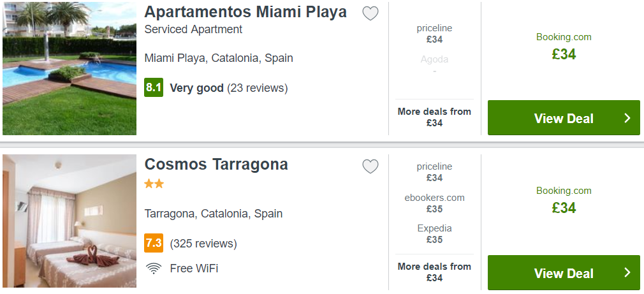Select ebookers.com £35 offer
The height and width of the screenshot is (294, 644).
434,203
